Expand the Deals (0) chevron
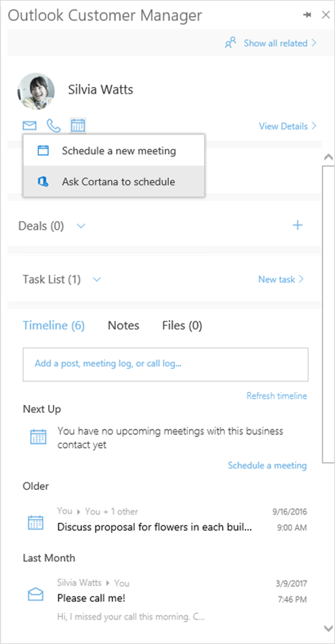 (81, 226)
